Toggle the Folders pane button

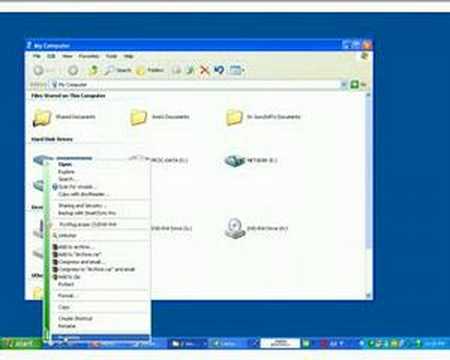(x=150, y=70)
